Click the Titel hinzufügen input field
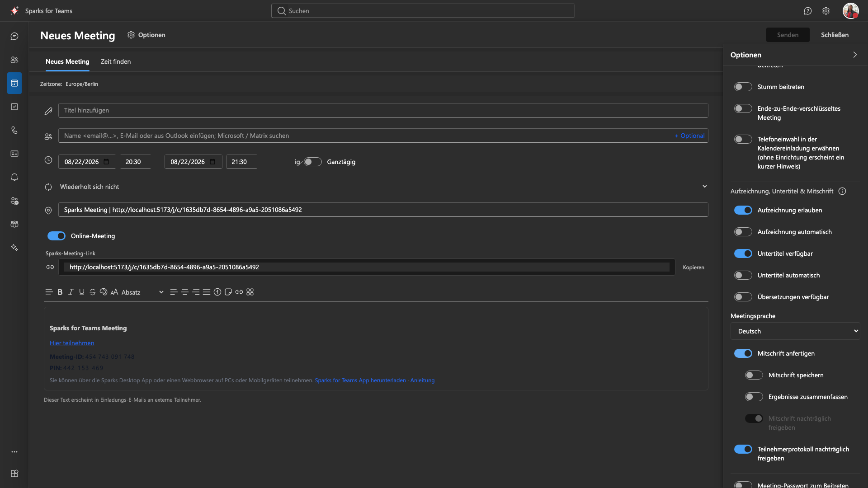Image resolution: width=868 pixels, height=488 pixels. (383, 110)
